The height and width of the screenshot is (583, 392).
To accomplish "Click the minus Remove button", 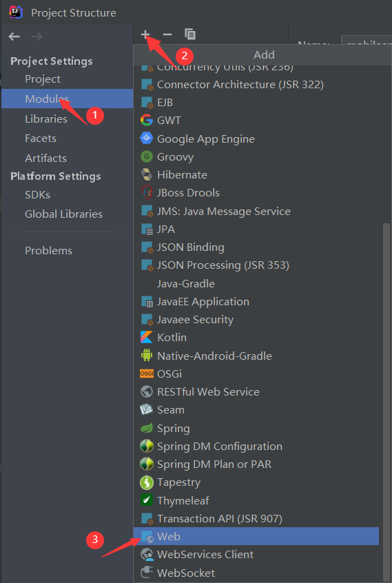I will [x=167, y=34].
